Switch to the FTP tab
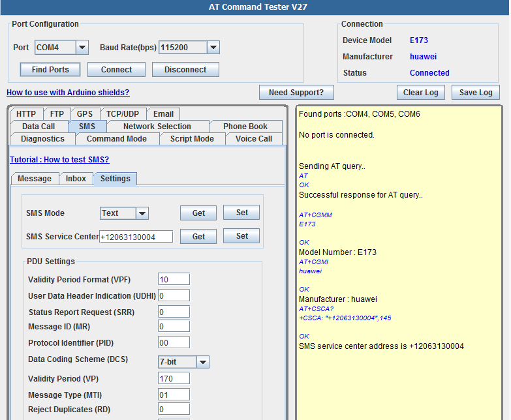 [x=57, y=114]
